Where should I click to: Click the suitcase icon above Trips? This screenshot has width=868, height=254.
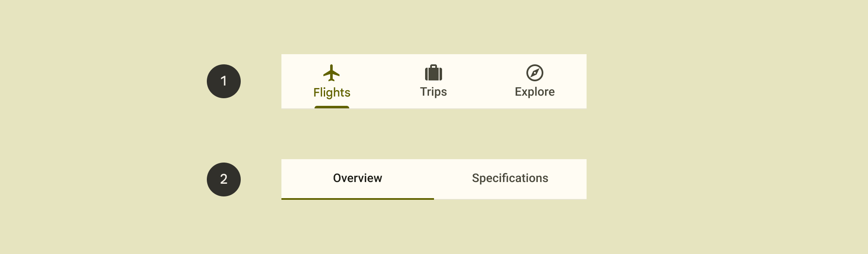(x=434, y=72)
